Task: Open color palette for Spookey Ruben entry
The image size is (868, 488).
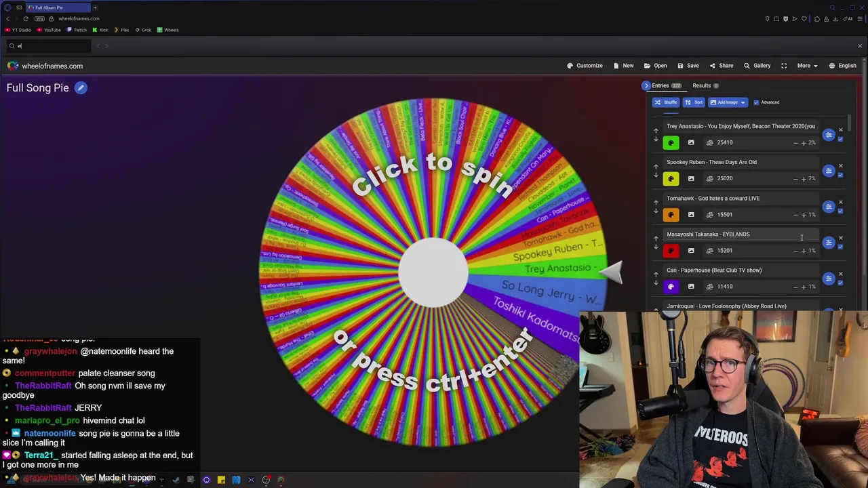Action: tap(671, 179)
